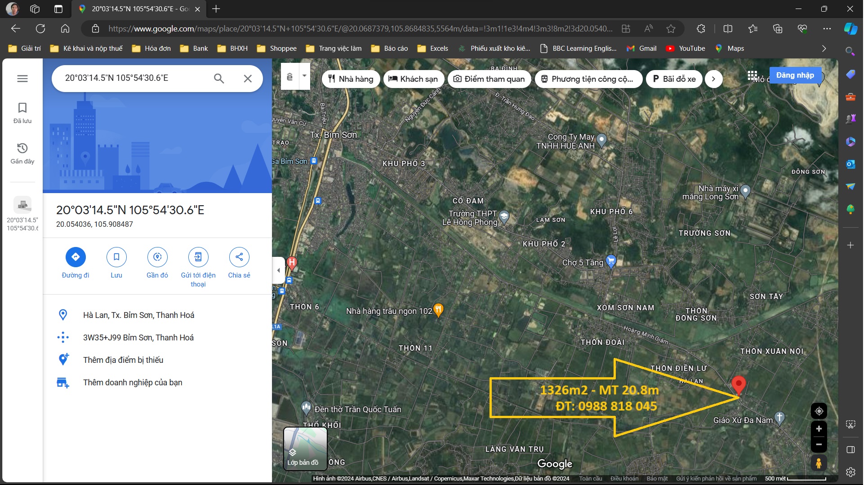Expand more category chips arrow

713,79
